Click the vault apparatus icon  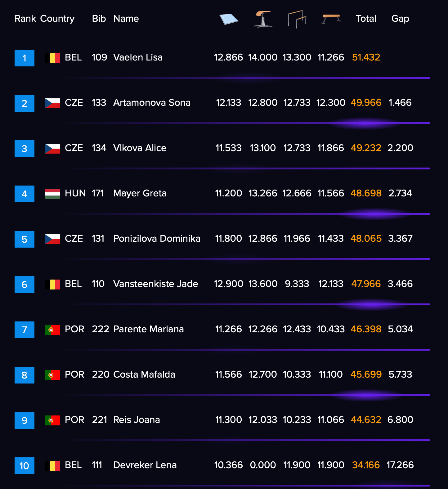click(263, 19)
